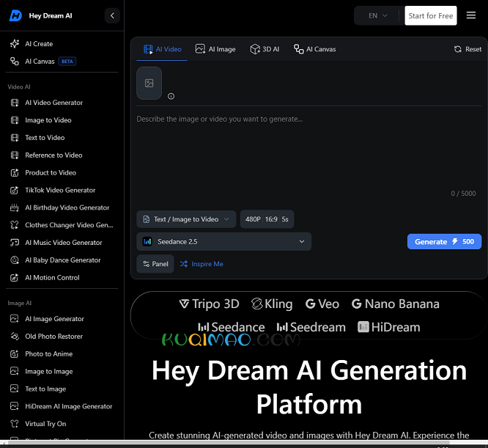Collapse the sidebar with the chevron button
The height and width of the screenshot is (448, 488).
[x=112, y=15]
